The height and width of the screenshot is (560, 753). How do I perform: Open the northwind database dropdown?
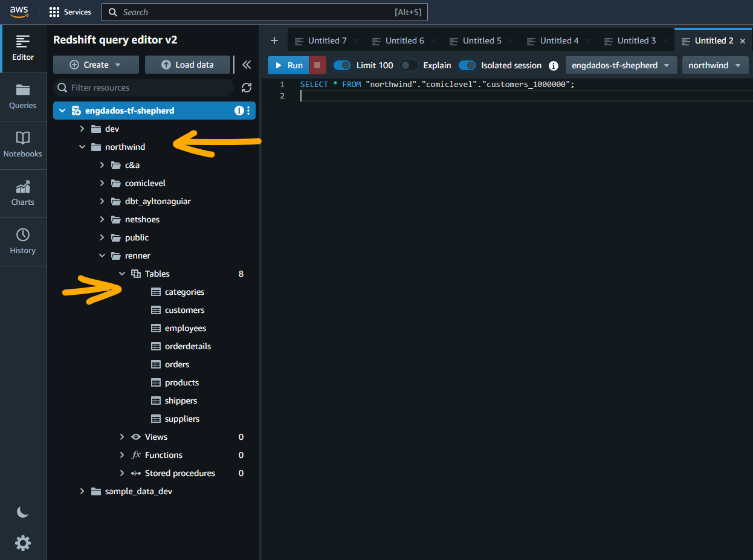point(715,65)
